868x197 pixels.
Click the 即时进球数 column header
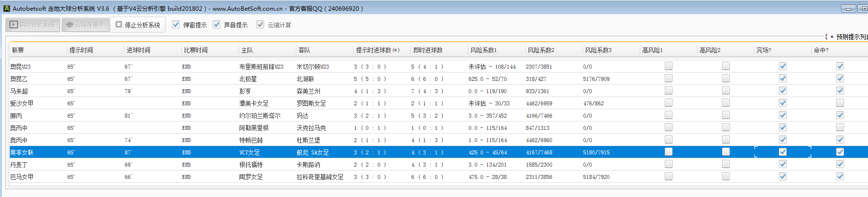(x=428, y=50)
